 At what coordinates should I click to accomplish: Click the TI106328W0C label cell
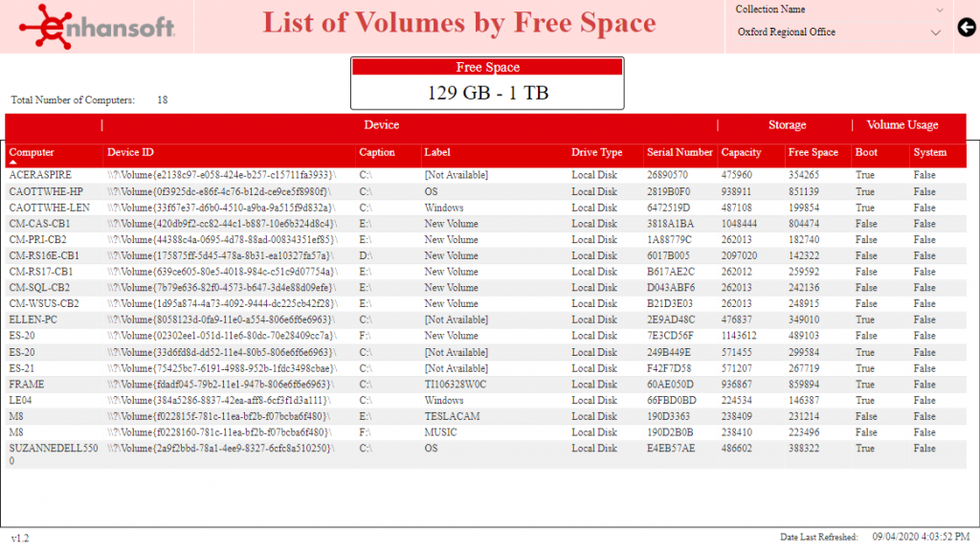pyautogui.click(x=455, y=385)
